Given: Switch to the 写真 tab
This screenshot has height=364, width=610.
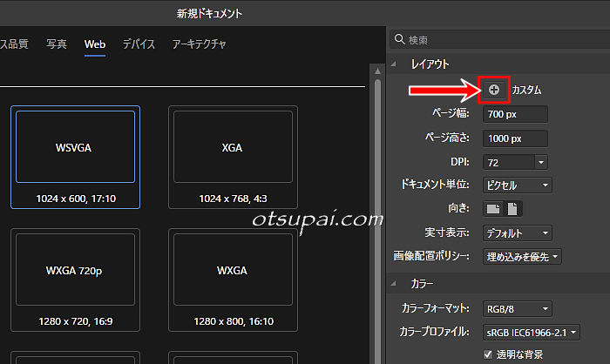Looking at the screenshot, I should click(x=57, y=44).
